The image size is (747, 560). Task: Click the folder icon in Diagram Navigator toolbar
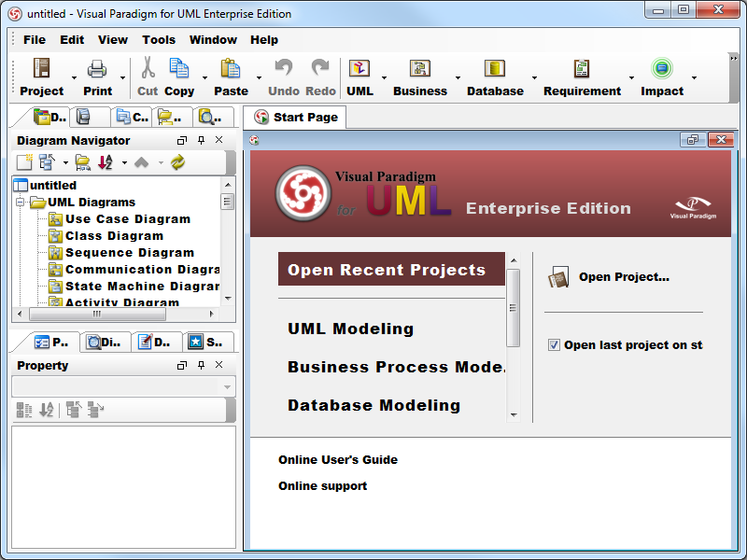tap(82, 162)
